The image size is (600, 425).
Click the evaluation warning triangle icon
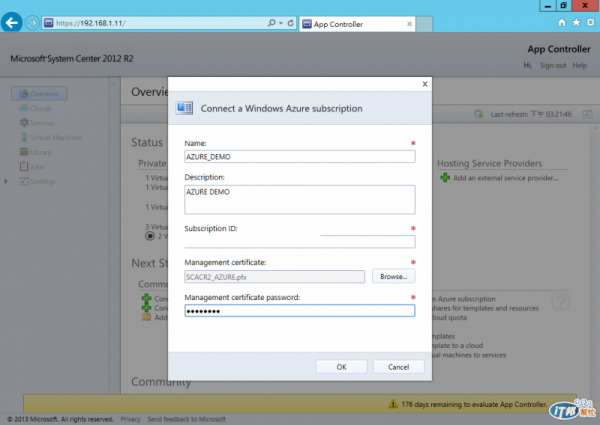coord(393,404)
